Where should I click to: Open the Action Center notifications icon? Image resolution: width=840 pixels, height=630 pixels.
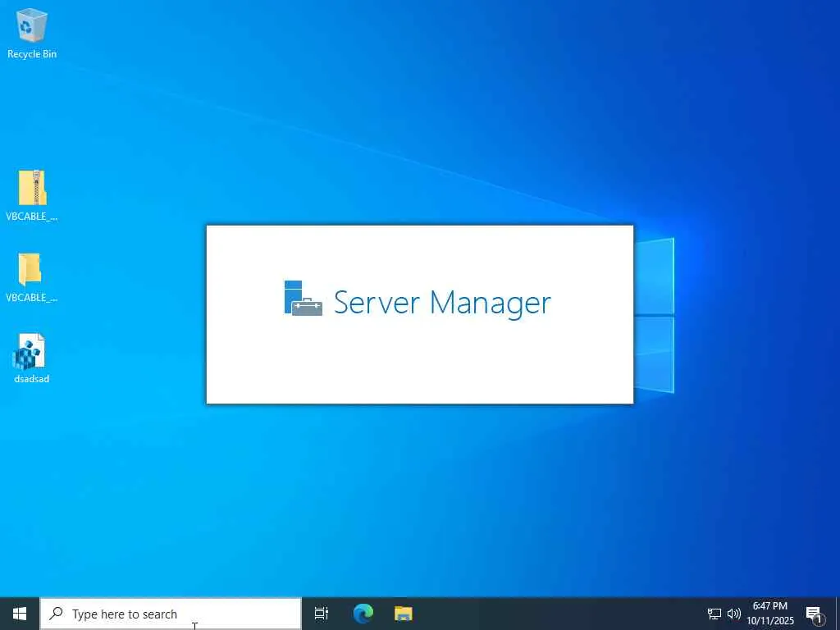coord(815,614)
